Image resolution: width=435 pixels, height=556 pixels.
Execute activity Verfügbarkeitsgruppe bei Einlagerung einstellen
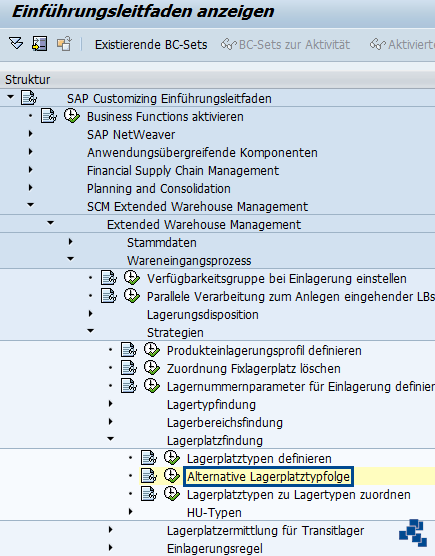(132, 278)
